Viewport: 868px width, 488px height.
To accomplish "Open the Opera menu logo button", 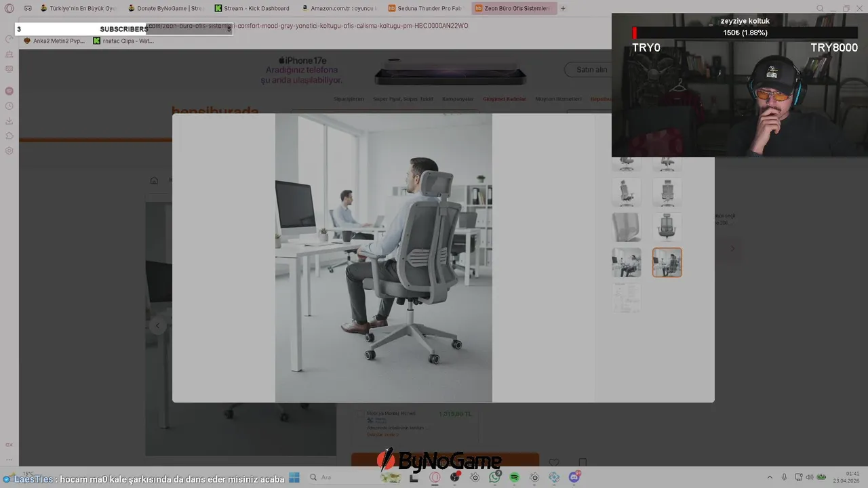I will [9, 8].
